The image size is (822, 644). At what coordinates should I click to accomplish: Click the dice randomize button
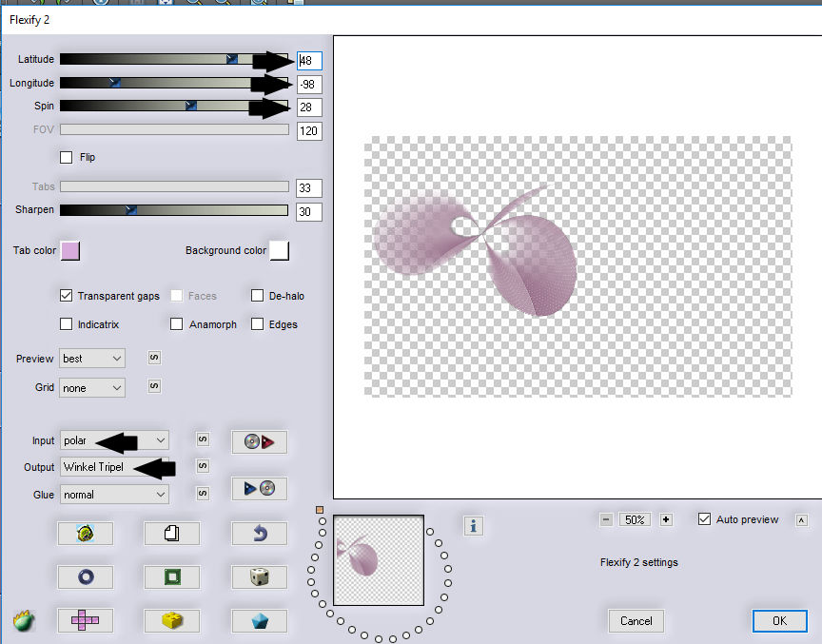pyautogui.click(x=259, y=576)
